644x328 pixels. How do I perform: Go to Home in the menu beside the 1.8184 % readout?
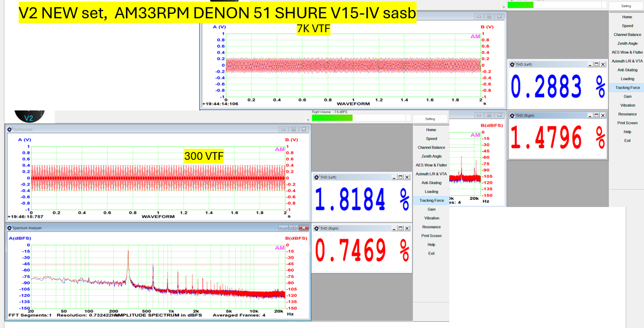(431, 130)
